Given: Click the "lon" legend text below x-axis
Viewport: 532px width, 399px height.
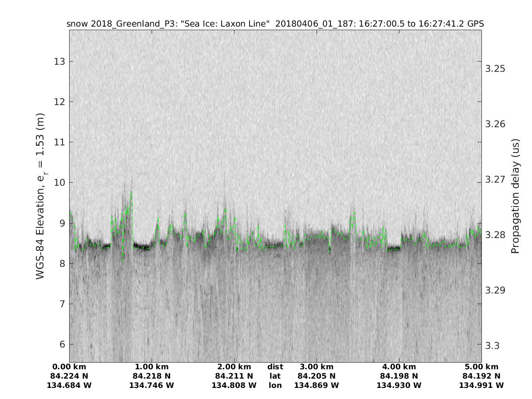Looking at the screenshot, I should (275, 386).
